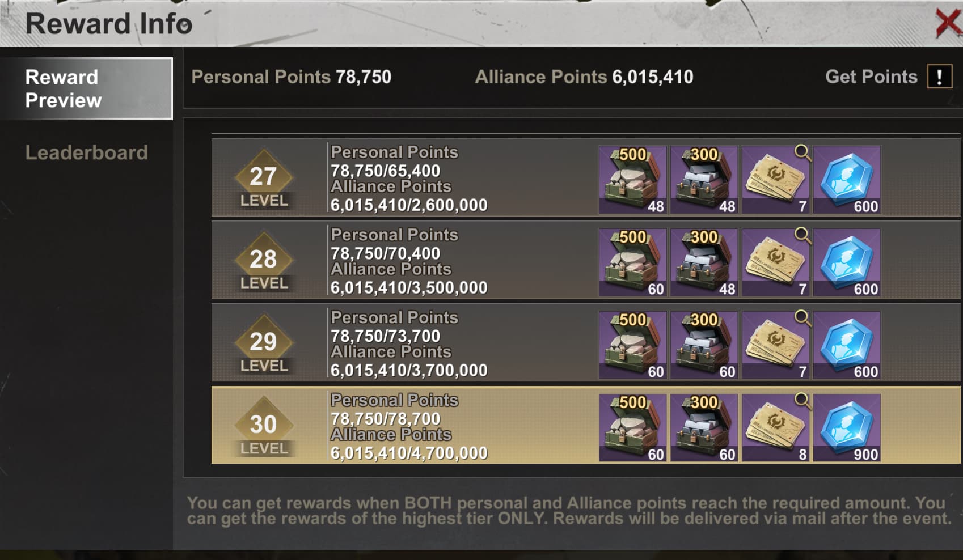
Task: Click the Level 27 stone chest reward icon
Action: (632, 180)
